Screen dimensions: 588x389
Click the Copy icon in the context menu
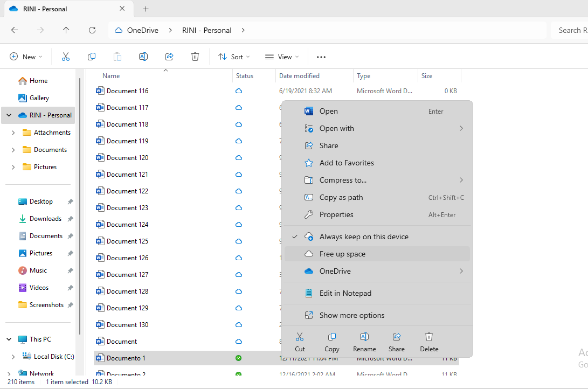click(332, 337)
